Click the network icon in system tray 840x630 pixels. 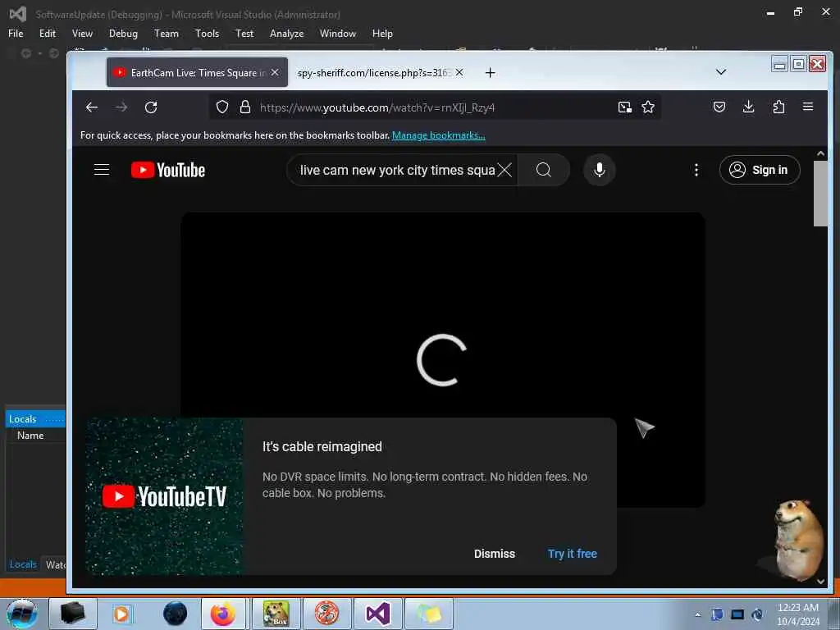pyautogui.click(x=737, y=614)
